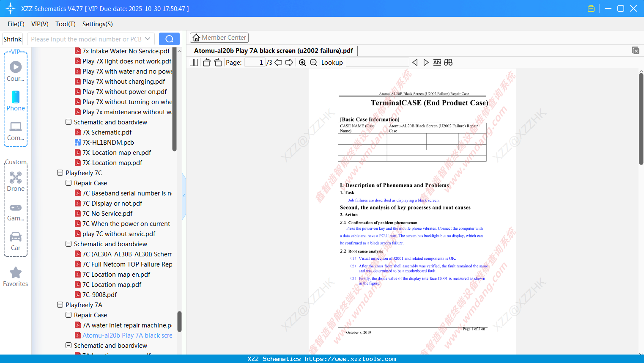Open Play 7X without charging.pdf
The width and height of the screenshot is (644, 363).
click(124, 82)
